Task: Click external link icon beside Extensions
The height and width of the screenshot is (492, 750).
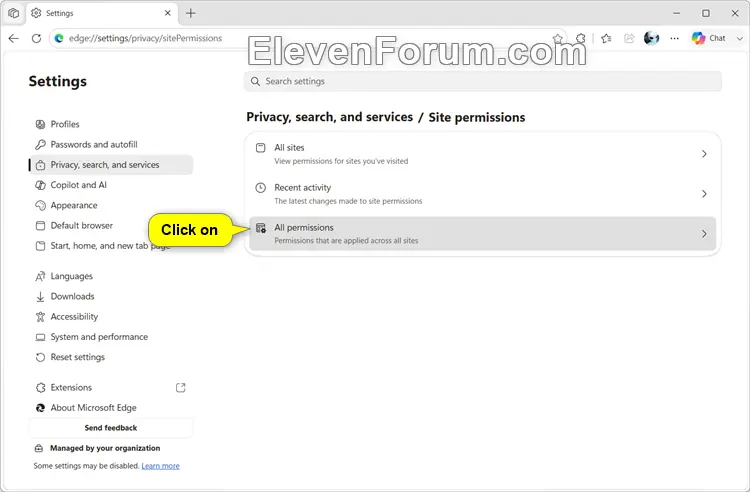Action: pyautogui.click(x=180, y=387)
